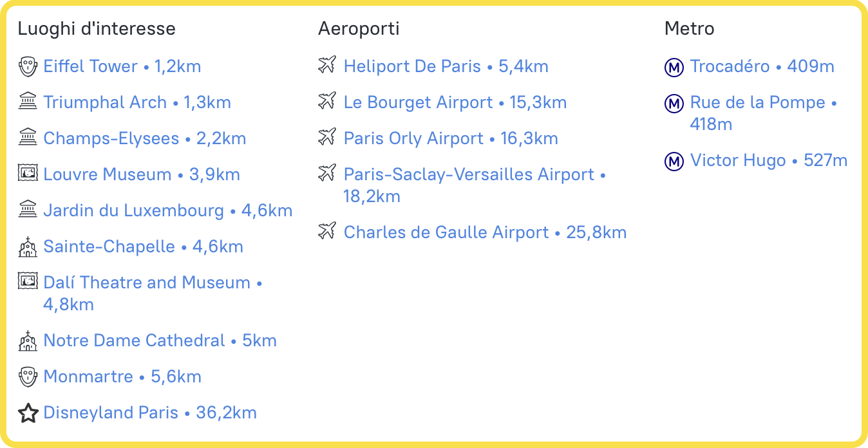This screenshot has width=868, height=448.
Task: Click the metro icon next to Victor Hugo
Action: [x=674, y=161]
